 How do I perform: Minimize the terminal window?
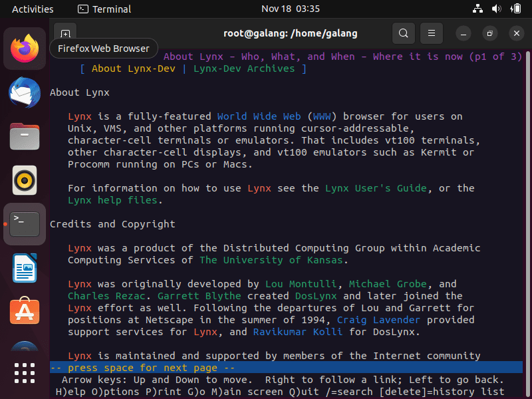coord(463,33)
